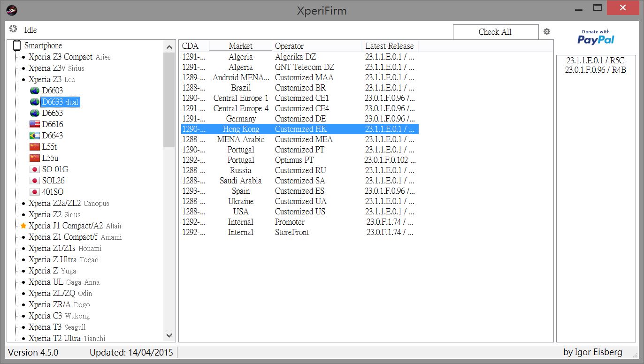The image size is (644, 364).
Task: Click firmware 23.0.1.F.0.96 / R4B entry
Action: coord(596,70)
